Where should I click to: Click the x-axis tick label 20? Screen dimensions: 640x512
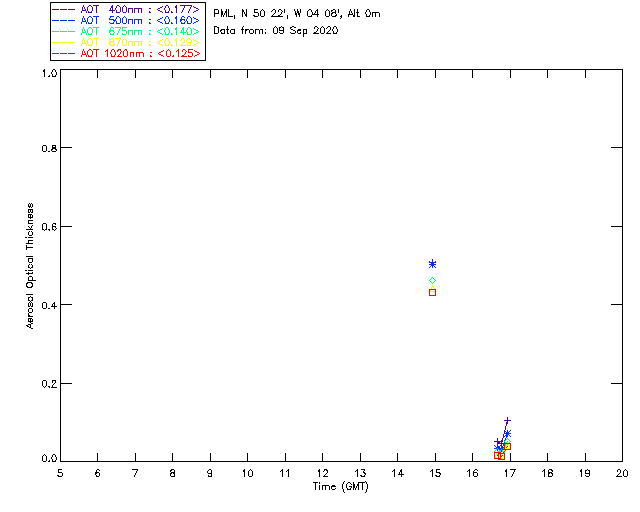click(x=622, y=473)
